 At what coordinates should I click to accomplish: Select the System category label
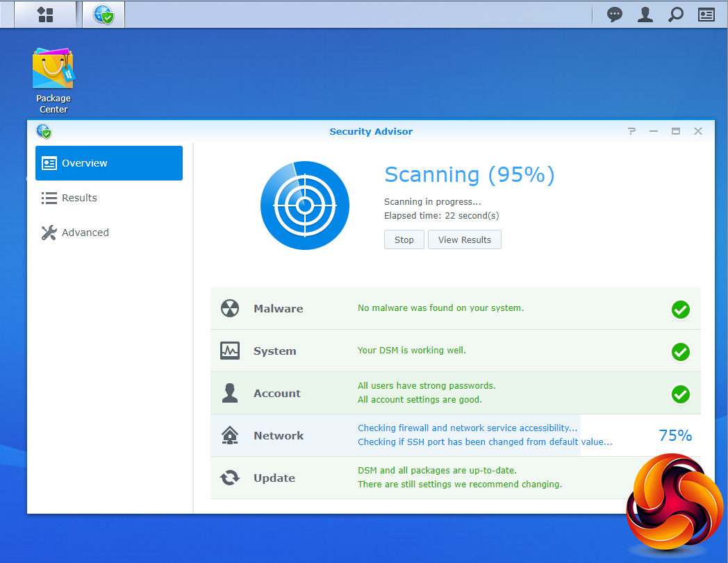[274, 351]
